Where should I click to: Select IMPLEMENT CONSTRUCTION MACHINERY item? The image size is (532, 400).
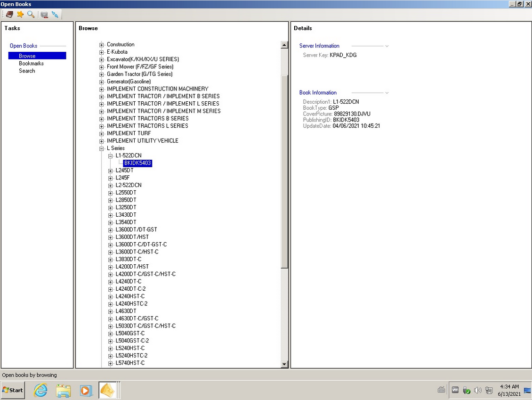pos(157,89)
